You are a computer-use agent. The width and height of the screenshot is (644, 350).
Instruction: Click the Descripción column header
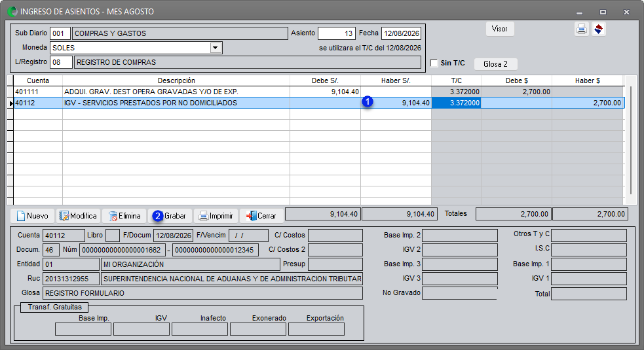(176, 80)
